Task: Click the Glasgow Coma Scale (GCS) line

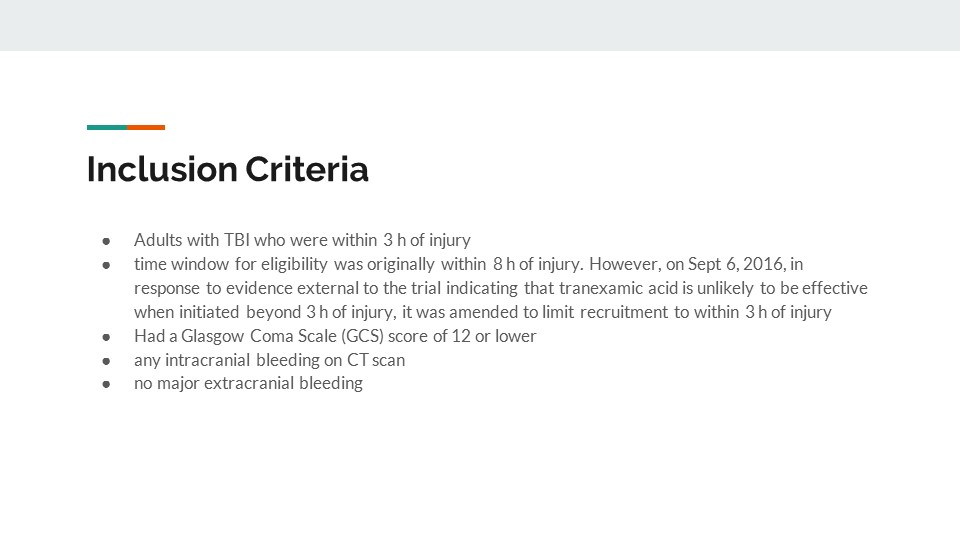Action: 335,336
